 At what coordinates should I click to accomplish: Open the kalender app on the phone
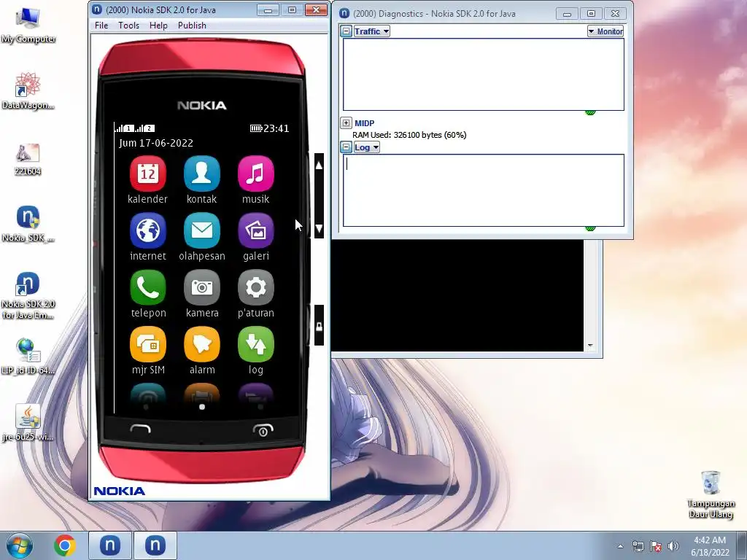tap(147, 174)
